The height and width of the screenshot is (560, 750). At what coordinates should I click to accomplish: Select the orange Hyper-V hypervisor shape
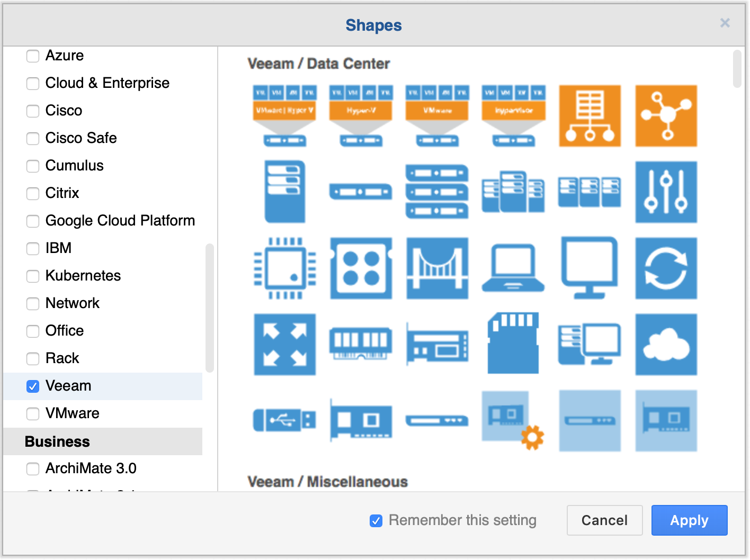tap(361, 116)
